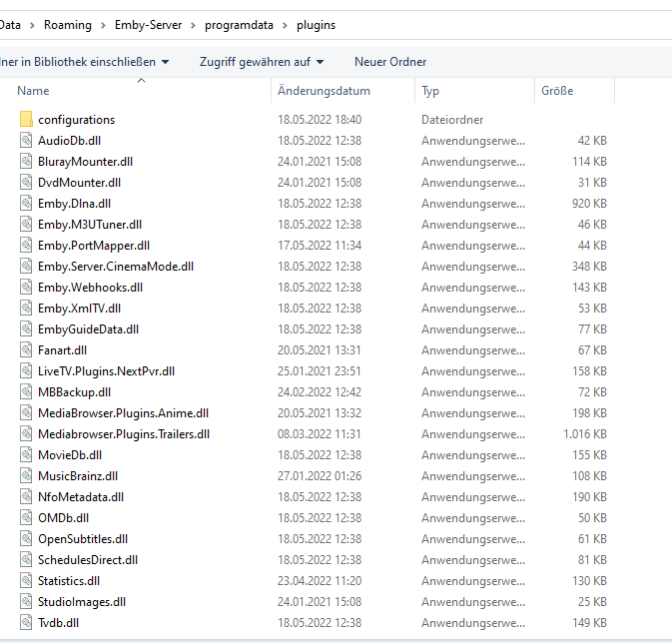Navigate to programdata in the address bar

239,25
